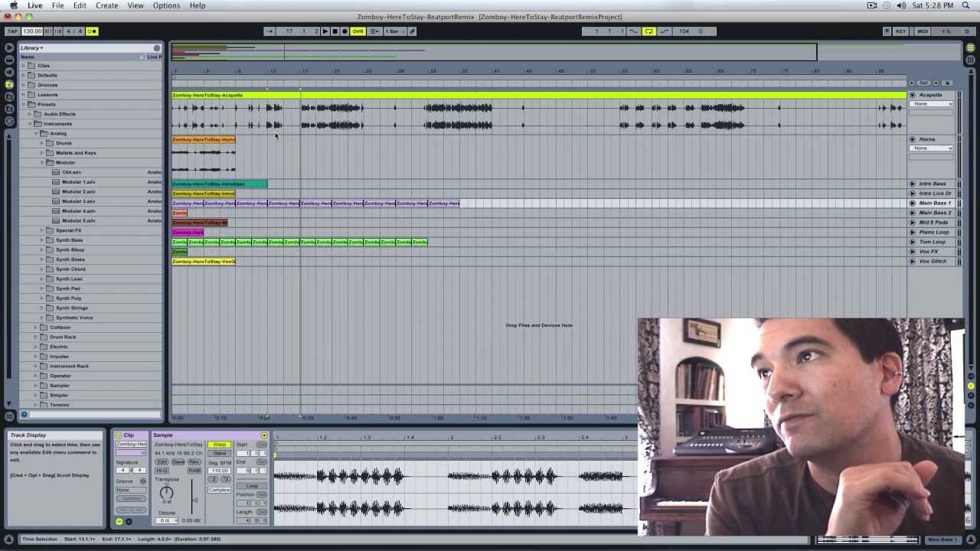980x551 pixels.
Task: Toggle the MIDI map mode switch
Action: click(x=923, y=31)
